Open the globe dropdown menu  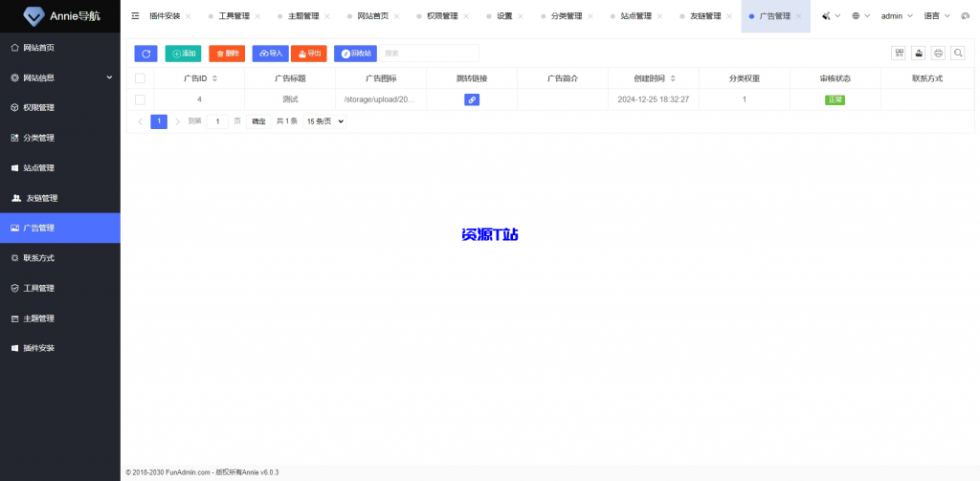(860, 16)
